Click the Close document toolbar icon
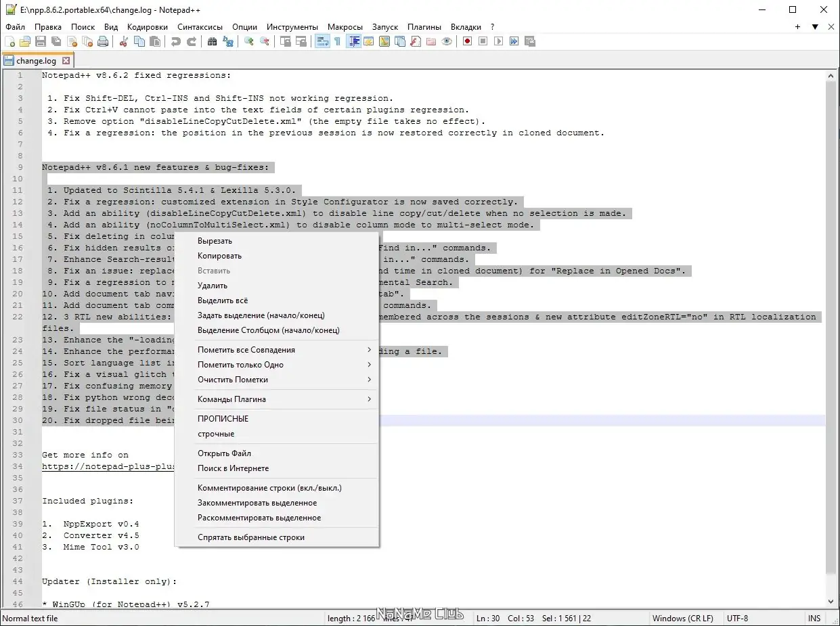Image resolution: width=840 pixels, height=626 pixels. [71, 41]
